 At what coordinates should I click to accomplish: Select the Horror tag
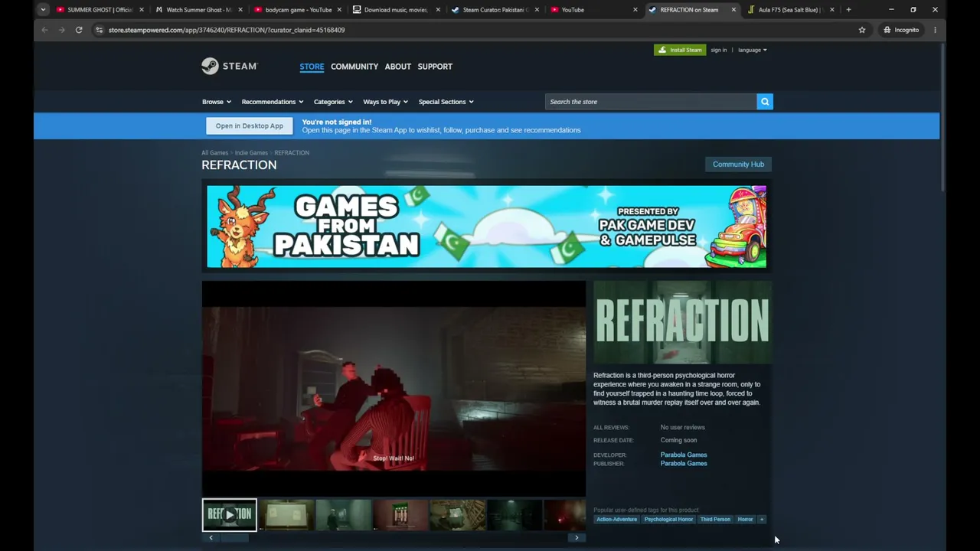tap(745, 520)
